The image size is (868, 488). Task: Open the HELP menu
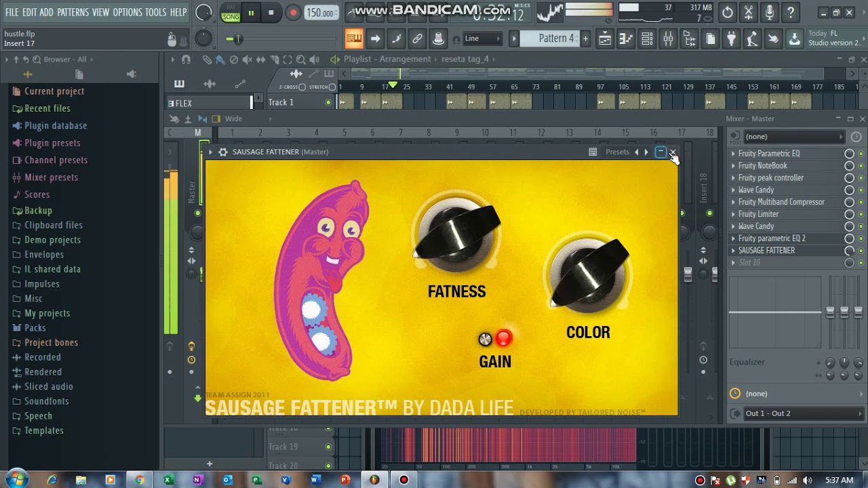(x=178, y=12)
